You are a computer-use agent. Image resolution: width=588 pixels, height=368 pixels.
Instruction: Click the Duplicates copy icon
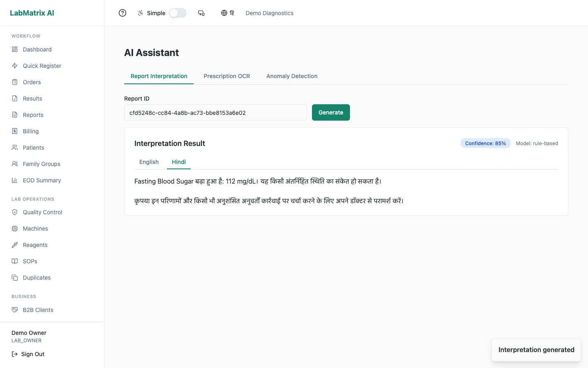pos(15,278)
